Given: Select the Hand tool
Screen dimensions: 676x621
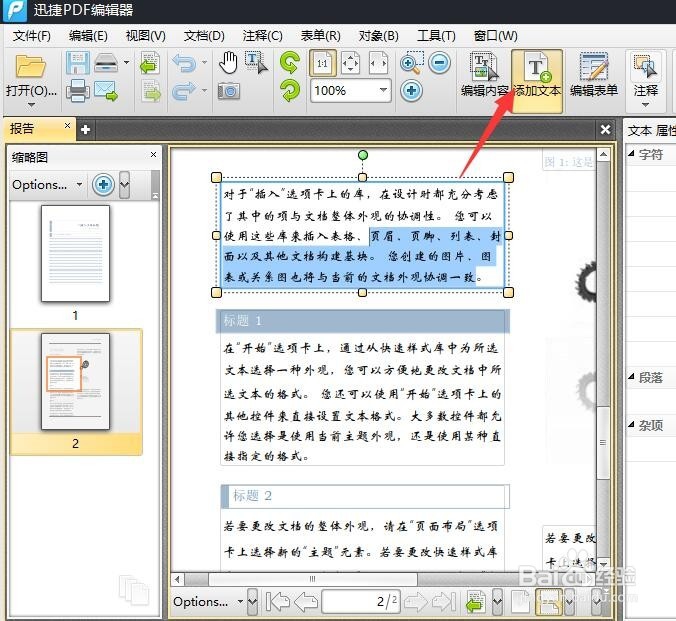Looking at the screenshot, I should pos(228,63).
